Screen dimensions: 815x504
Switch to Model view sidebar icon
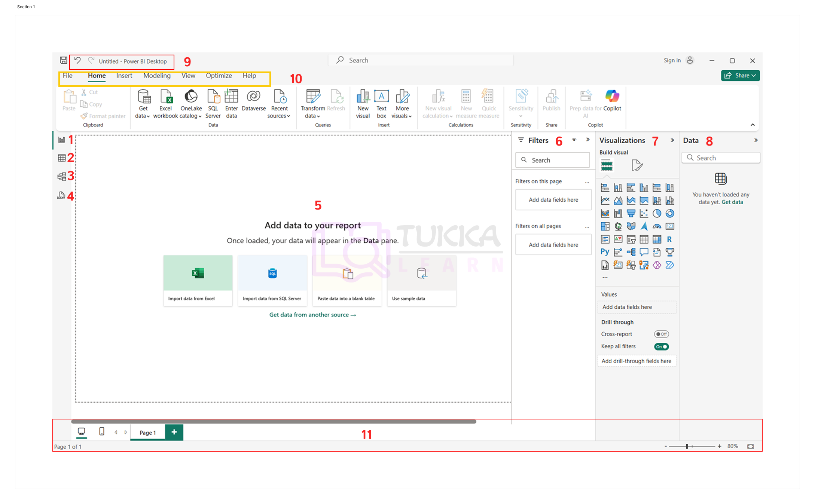62,176
